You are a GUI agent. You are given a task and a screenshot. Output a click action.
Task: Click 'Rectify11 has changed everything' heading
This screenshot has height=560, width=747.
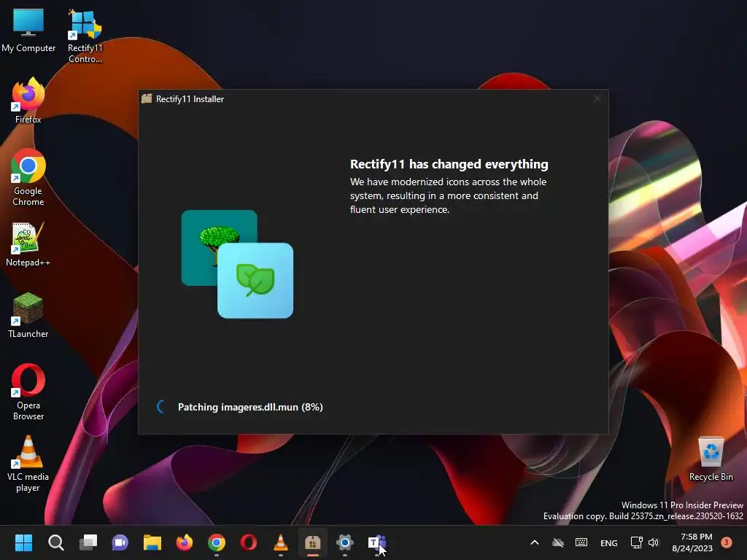click(x=449, y=164)
